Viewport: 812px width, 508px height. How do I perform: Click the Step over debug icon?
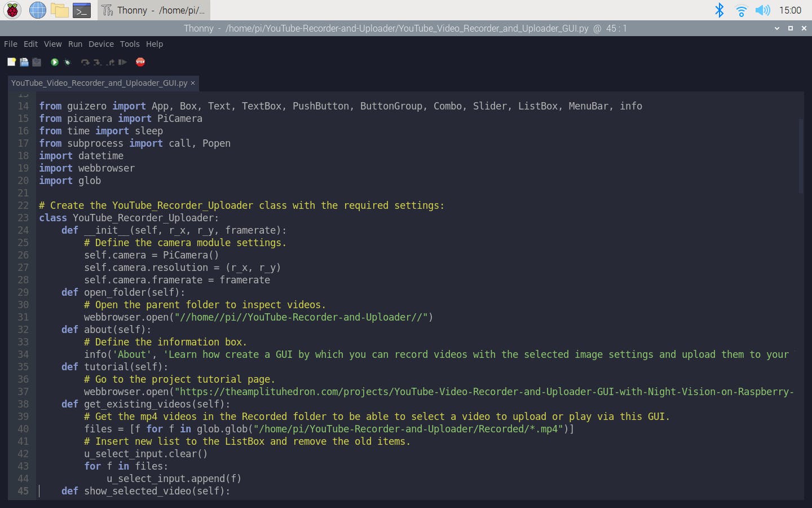85,62
